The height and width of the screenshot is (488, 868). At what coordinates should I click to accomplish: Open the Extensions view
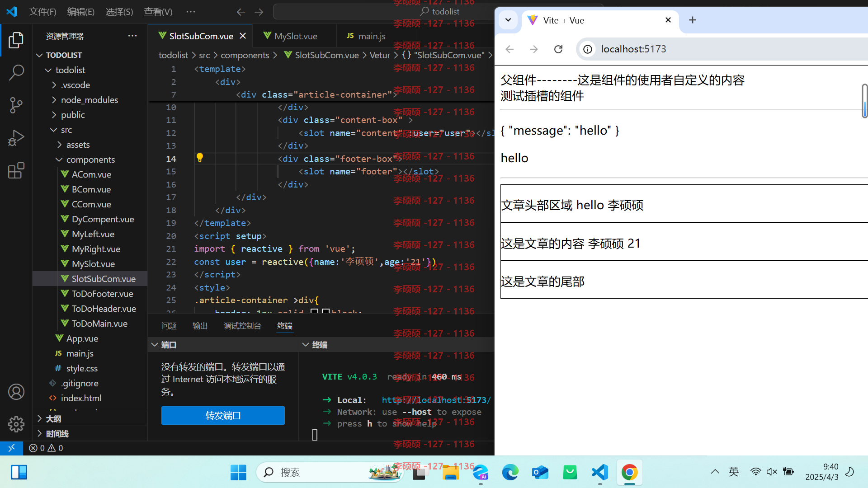[16, 170]
